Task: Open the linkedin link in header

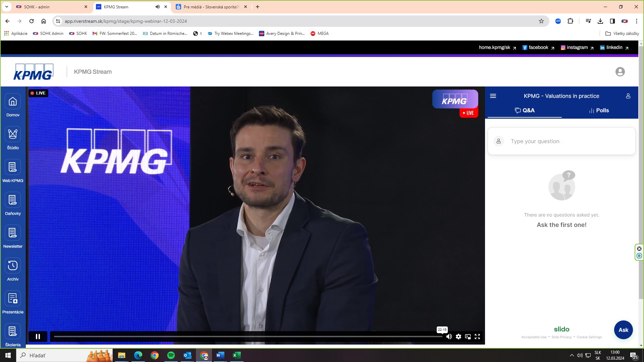Action: [x=614, y=48]
